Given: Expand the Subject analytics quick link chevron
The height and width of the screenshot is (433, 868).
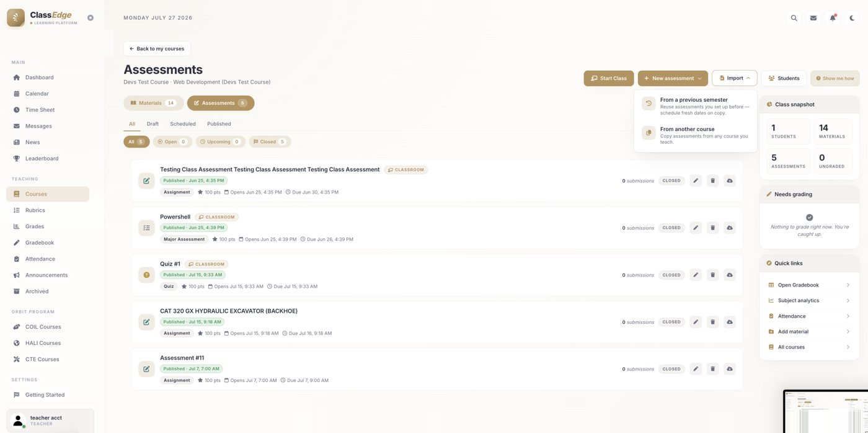Looking at the screenshot, I should click(848, 301).
